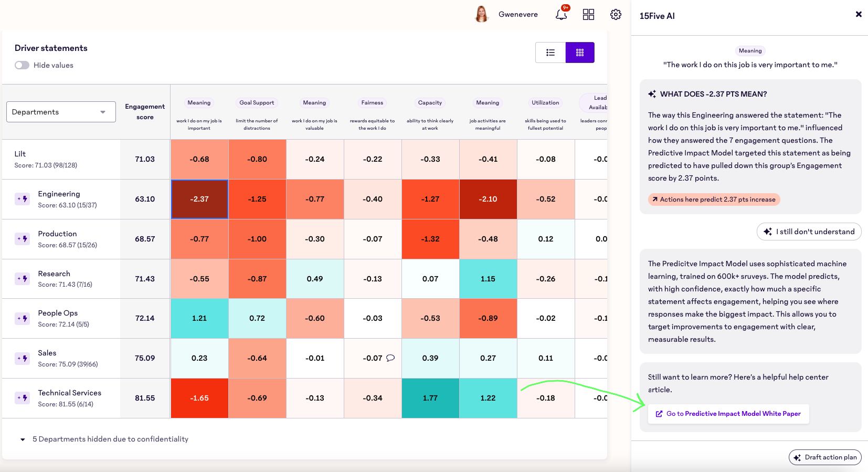Click the AI lightning icon for Engineering

(22, 199)
